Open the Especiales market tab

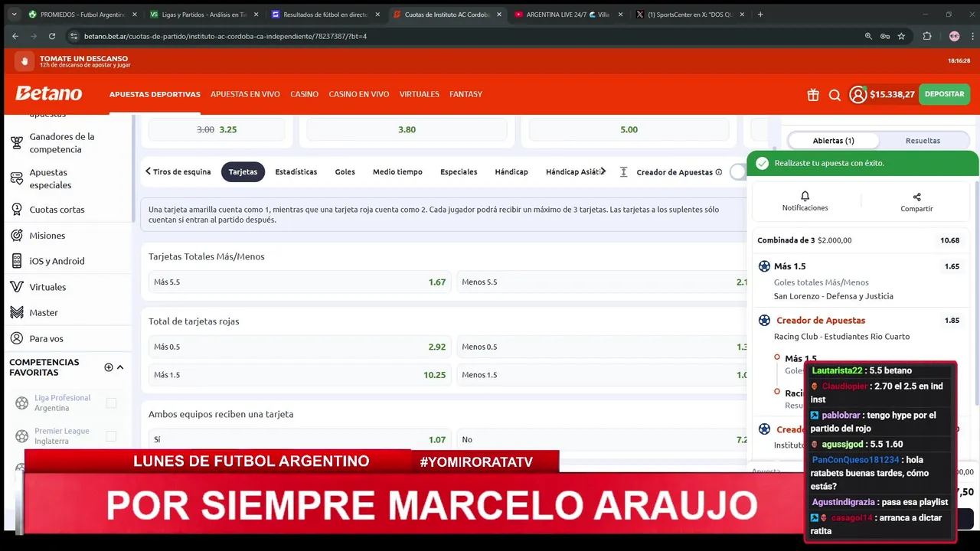[x=459, y=172]
